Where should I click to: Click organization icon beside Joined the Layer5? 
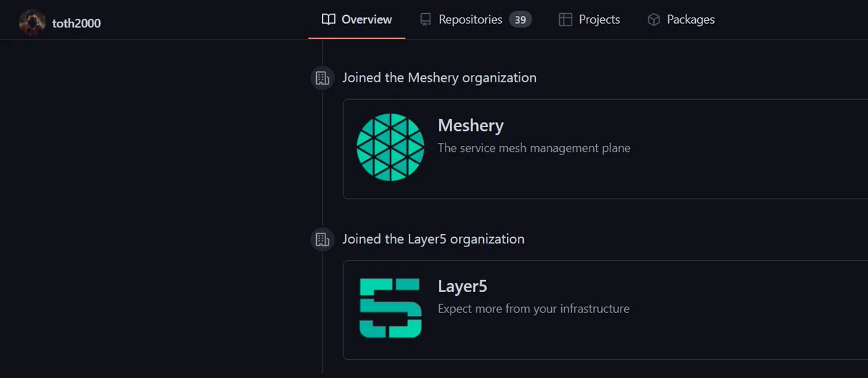tap(322, 239)
